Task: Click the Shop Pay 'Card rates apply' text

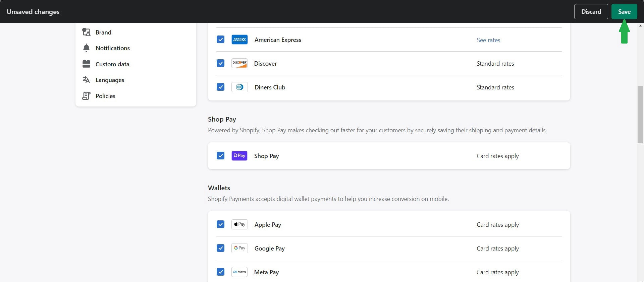Action: pyautogui.click(x=497, y=156)
